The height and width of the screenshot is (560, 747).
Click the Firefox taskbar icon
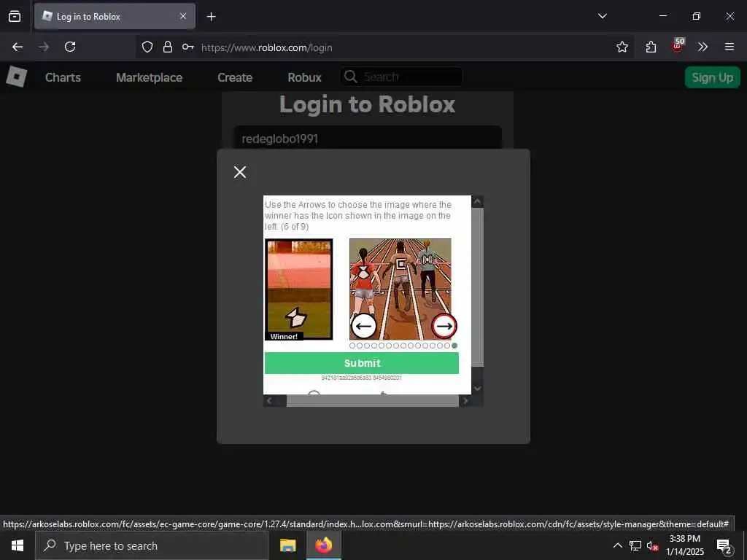pyautogui.click(x=323, y=545)
